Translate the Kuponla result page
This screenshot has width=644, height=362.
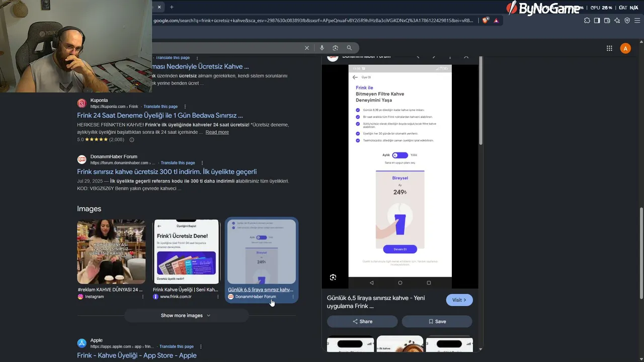tap(160, 107)
